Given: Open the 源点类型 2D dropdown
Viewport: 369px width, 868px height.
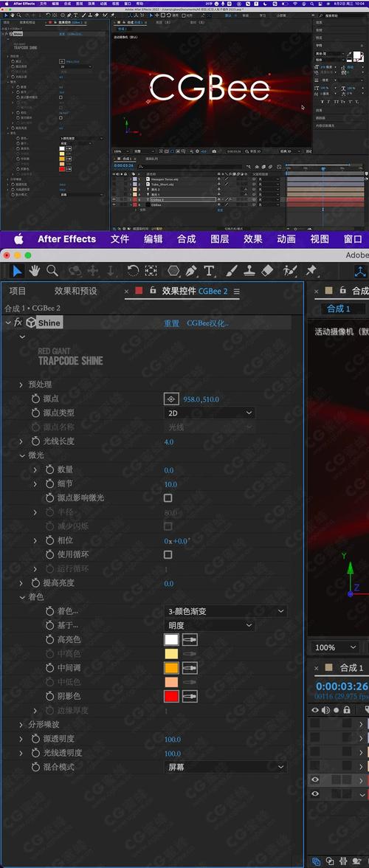Looking at the screenshot, I should 210,413.
